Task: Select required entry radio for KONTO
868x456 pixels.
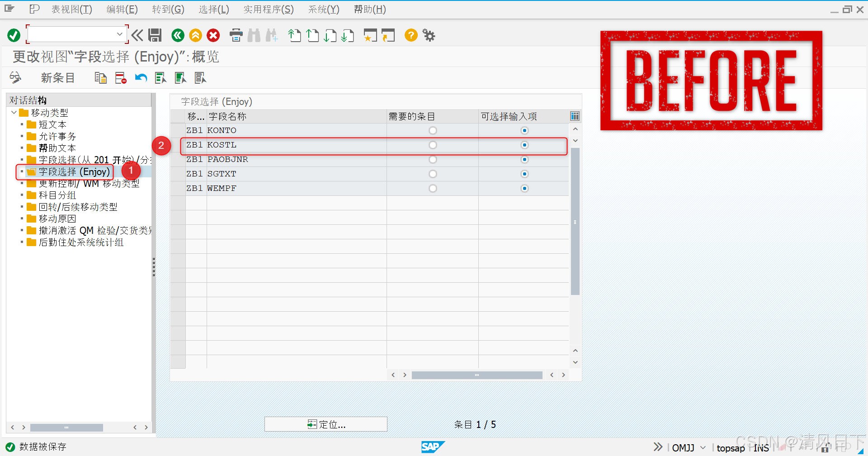Action: 433,130
